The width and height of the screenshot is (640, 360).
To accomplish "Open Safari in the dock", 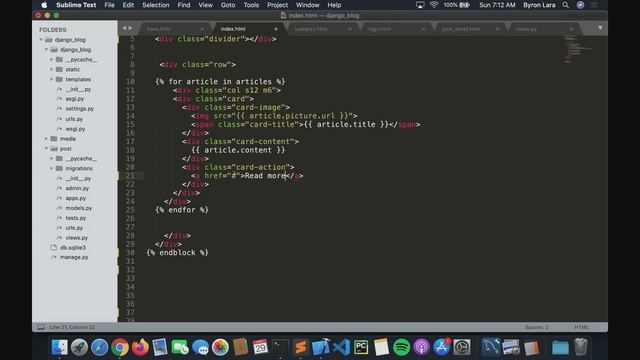I will 99,347.
